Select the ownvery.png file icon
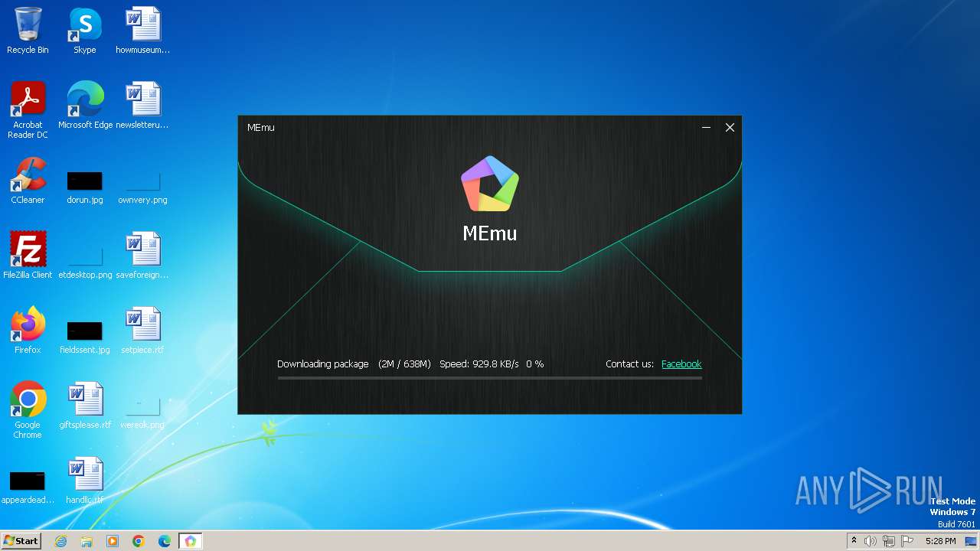The width and height of the screenshot is (980, 551). (142, 187)
